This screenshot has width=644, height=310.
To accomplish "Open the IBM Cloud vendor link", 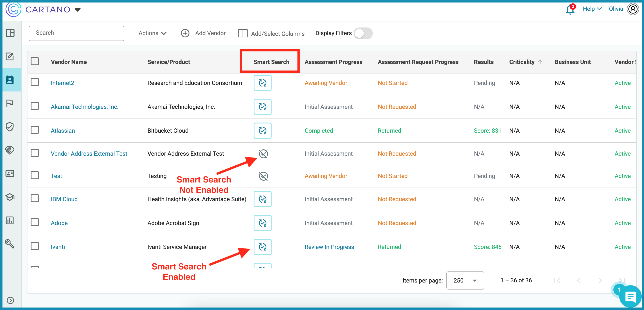I will coord(64,199).
